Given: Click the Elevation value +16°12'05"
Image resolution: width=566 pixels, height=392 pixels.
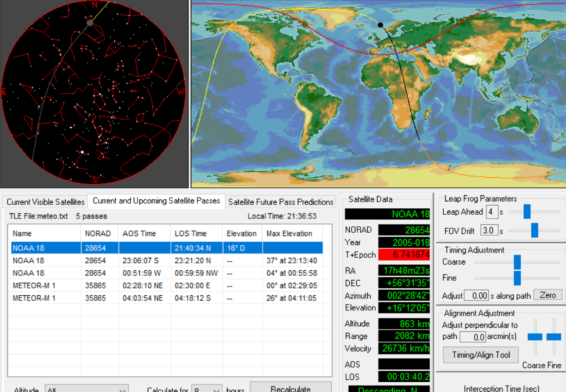Looking at the screenshot, I should tap(404, 307).
